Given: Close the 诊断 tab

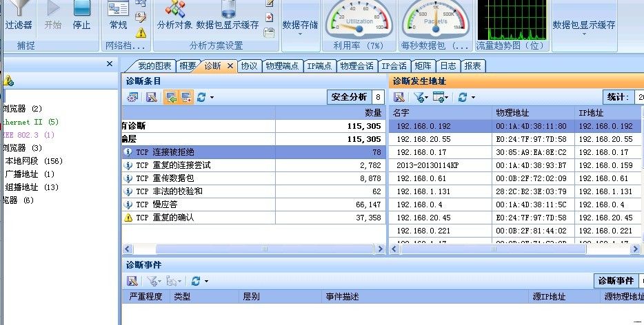Looking at the screenshot, I should (230, 65).
